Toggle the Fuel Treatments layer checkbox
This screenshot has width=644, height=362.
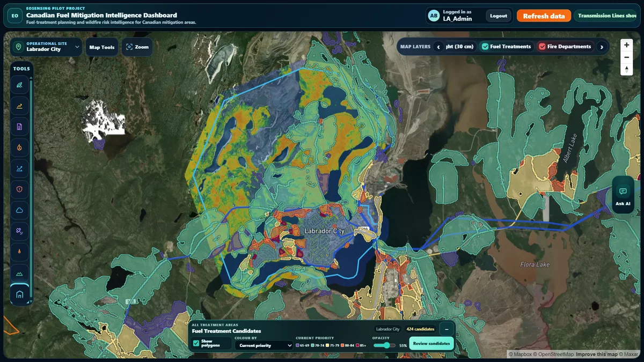tap(485, 47)
